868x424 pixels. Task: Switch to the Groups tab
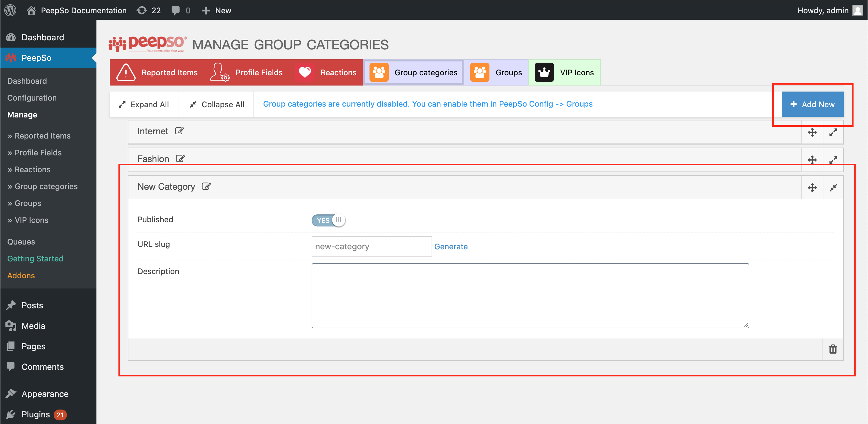coord(496,72)
